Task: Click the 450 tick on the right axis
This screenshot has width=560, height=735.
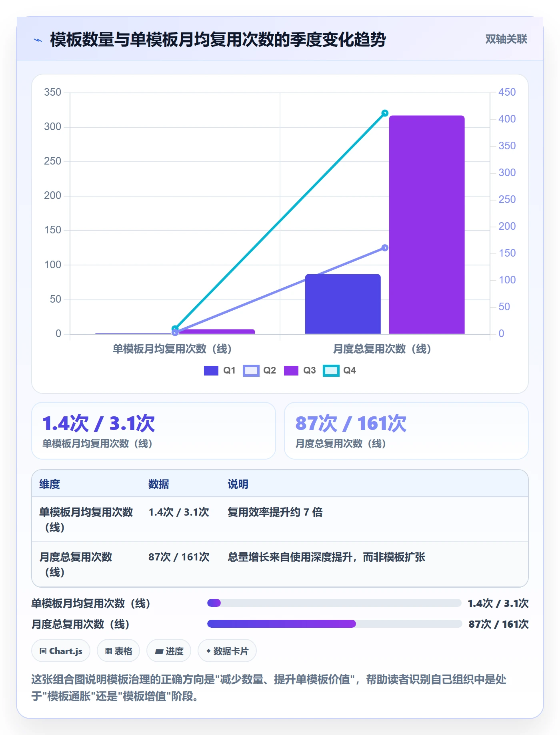Action: click(507, 92)
